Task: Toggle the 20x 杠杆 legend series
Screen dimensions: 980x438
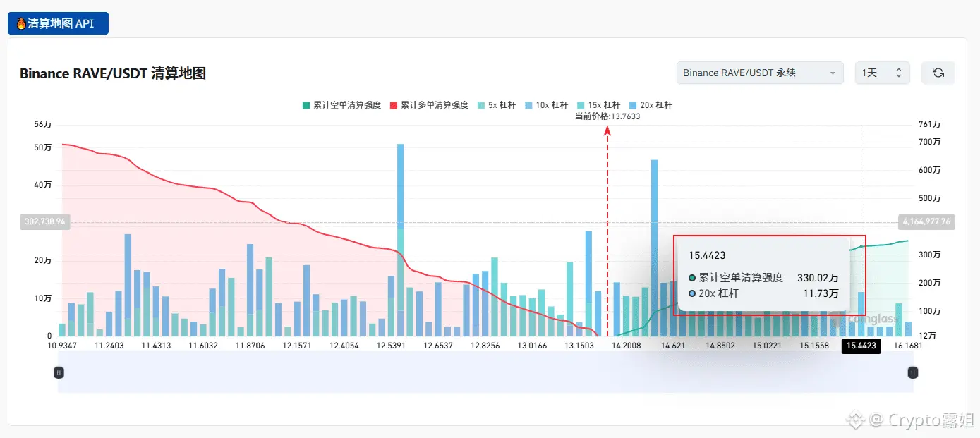Action: pyautogui.click(x=649, y=104)
